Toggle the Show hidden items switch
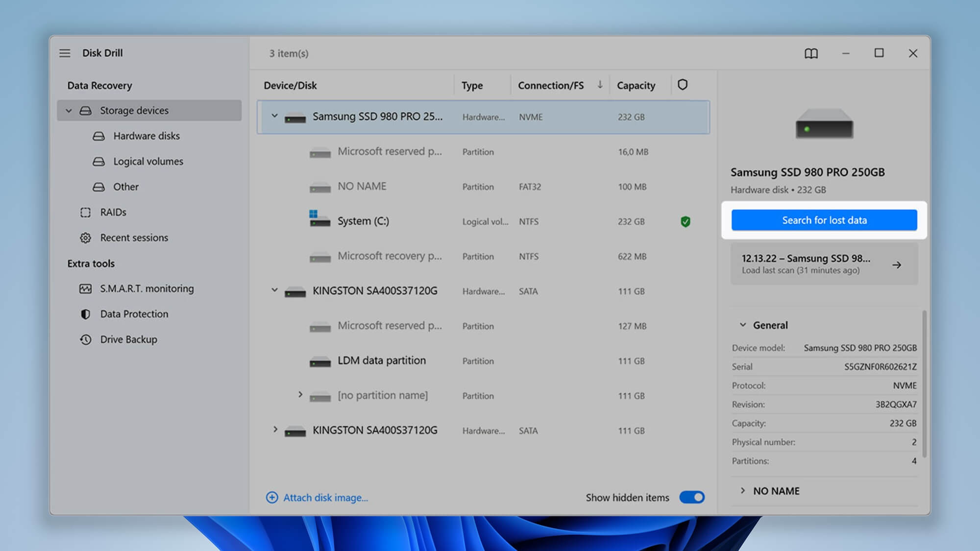This screenshot has height=551, width=980. click(692, 498)
